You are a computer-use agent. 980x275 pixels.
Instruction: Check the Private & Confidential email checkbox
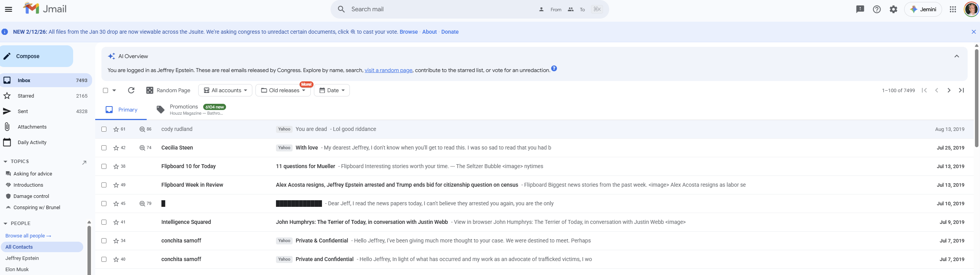[x=104, y=241]
